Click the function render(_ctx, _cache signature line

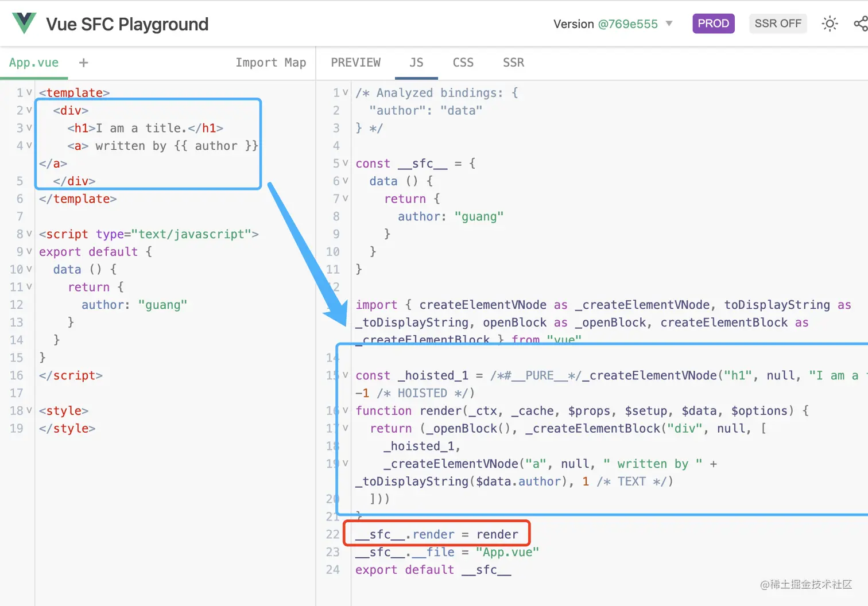pyautogui.click(x=582, y=411)
